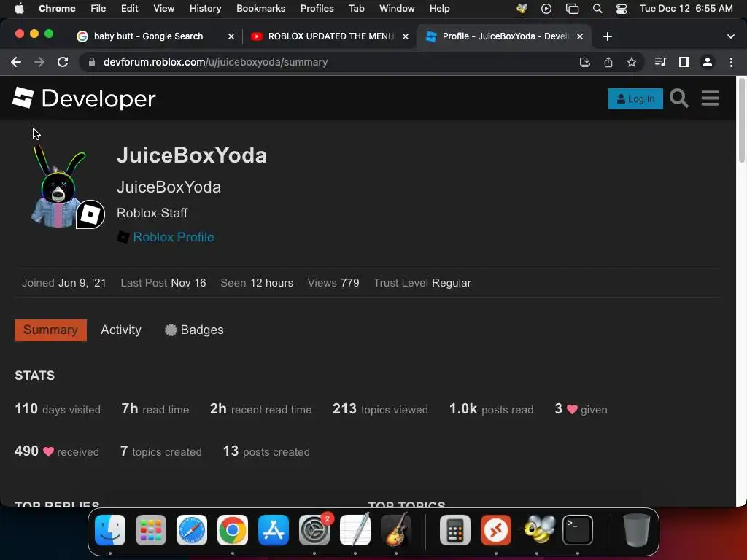Open the Apple menu

tap(19, 9)
